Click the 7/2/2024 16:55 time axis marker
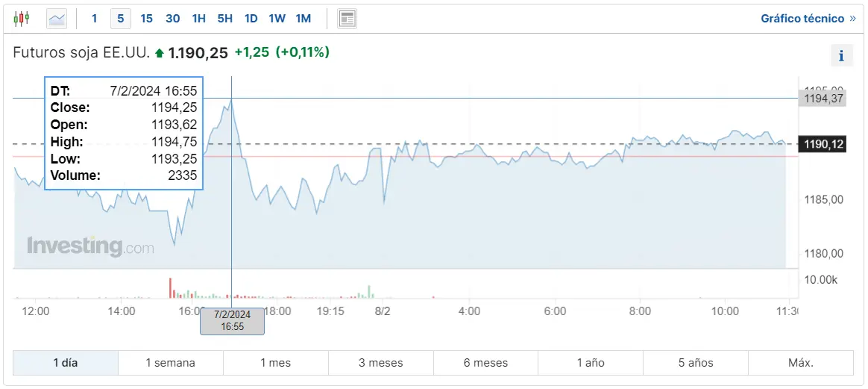The height and width of the screenshot is (389, 868). click(x=232, y=320)
